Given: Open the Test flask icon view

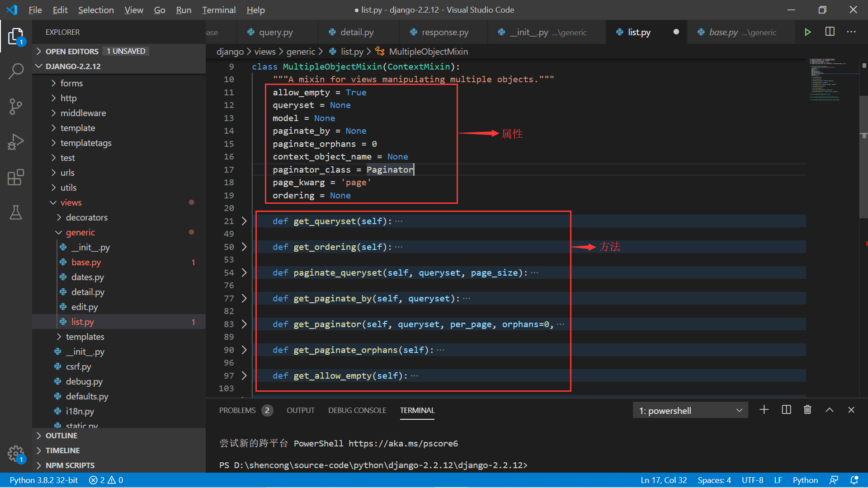Looking at the screenshot, I should pyautogui.click(x=16, y=212).
